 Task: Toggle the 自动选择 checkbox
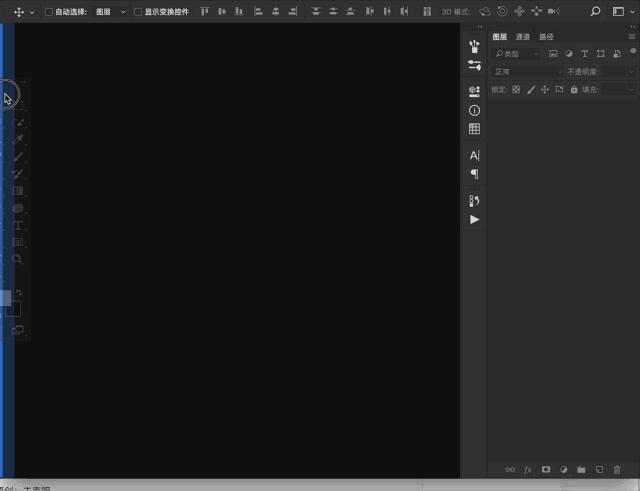[x=49, y=12]
